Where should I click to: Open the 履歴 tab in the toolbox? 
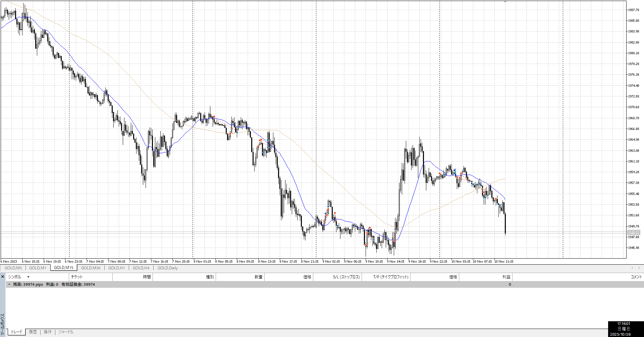[33, 332]
